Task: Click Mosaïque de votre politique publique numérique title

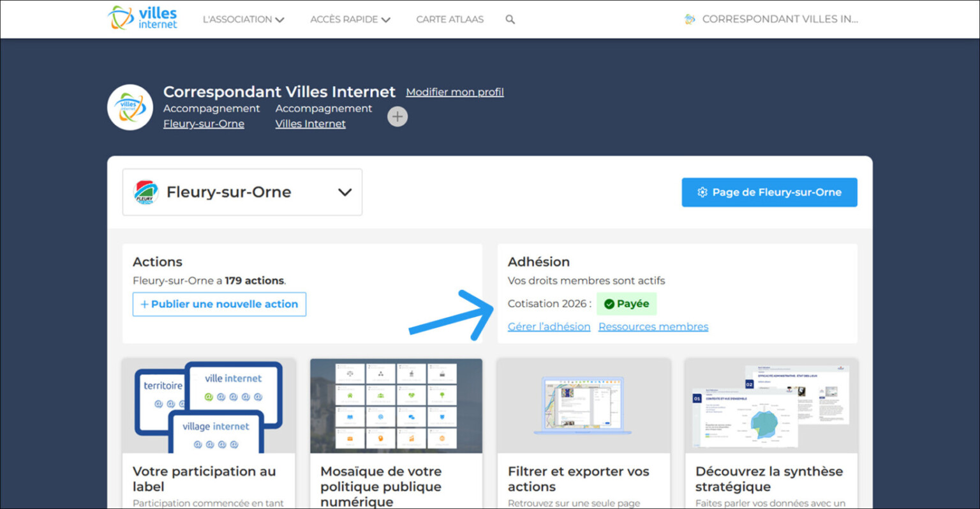Action: tap(381, 487)
